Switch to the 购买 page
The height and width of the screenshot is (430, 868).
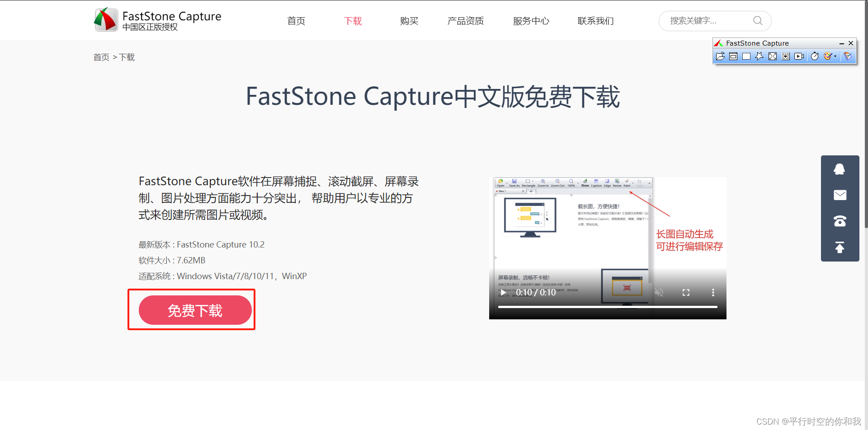[409, 21]
